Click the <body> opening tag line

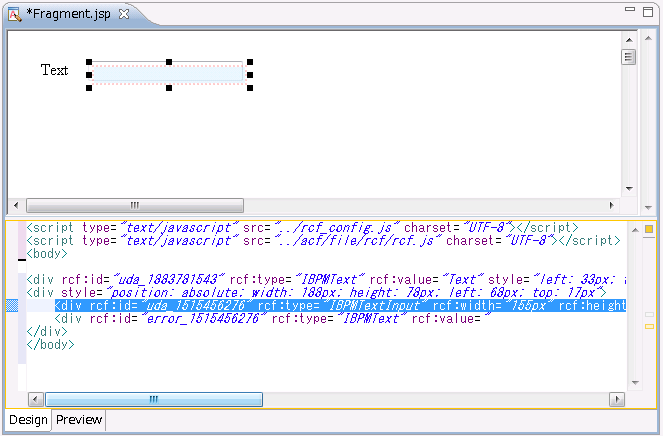point(47,254)
